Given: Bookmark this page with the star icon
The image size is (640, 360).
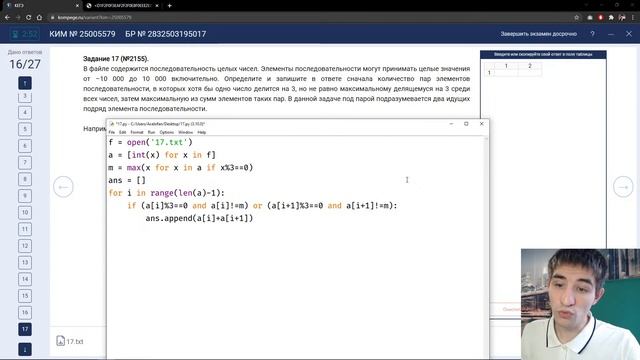Looking at the screenshot, I should [x=576, y=18].
